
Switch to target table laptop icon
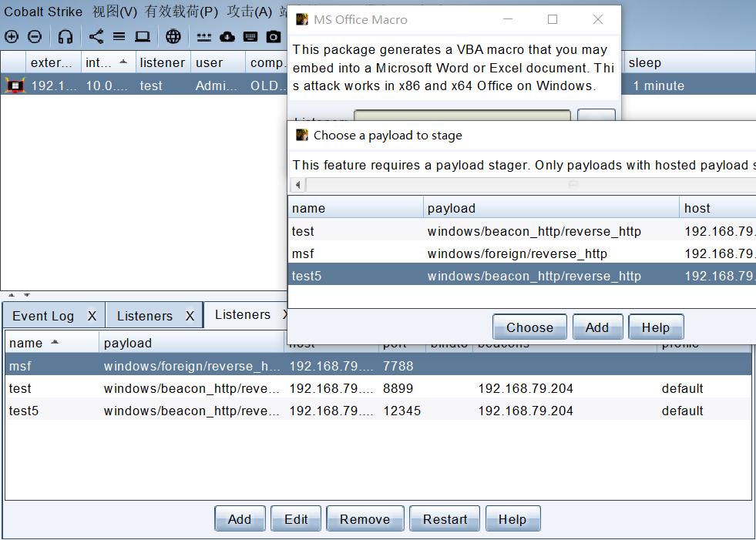[143, 37]
